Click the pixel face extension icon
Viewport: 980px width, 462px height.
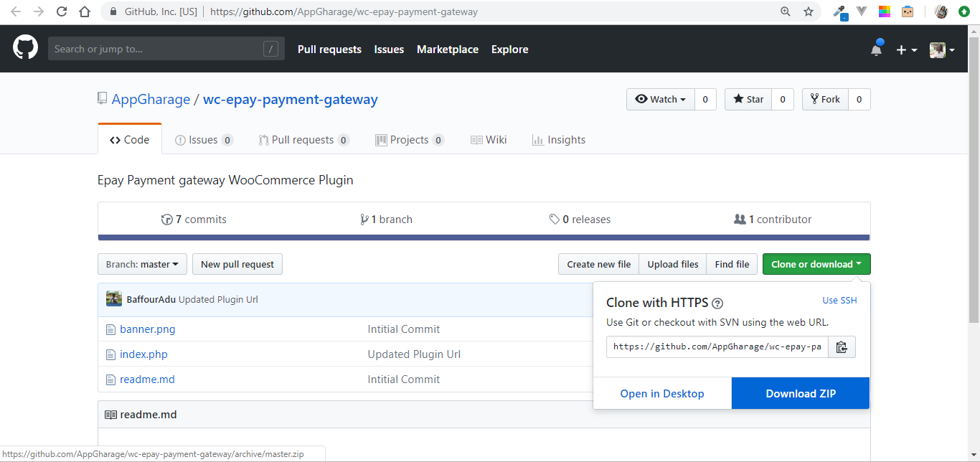click(908, 11)
